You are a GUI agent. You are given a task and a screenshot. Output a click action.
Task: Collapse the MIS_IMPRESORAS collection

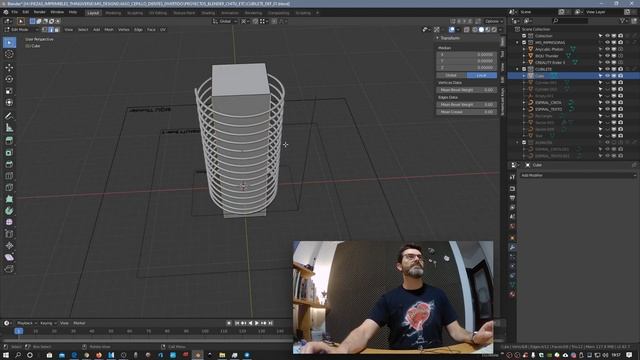[x=518, y=42]
